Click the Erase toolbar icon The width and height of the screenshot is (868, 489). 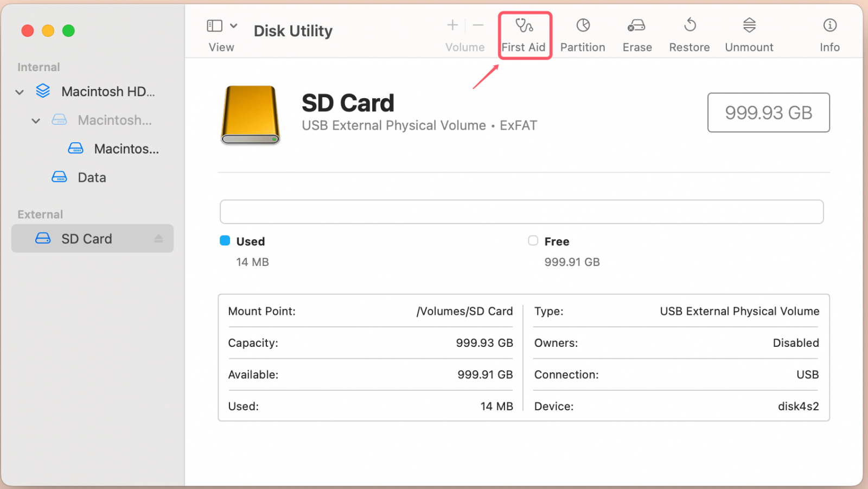point(637,35)
